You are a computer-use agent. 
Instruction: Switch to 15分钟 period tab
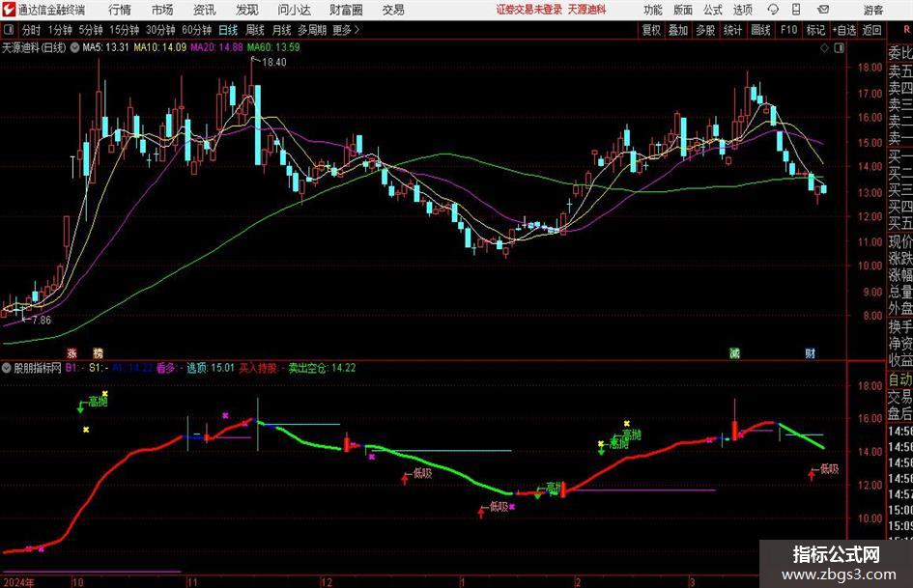click(x=125, y=30)
